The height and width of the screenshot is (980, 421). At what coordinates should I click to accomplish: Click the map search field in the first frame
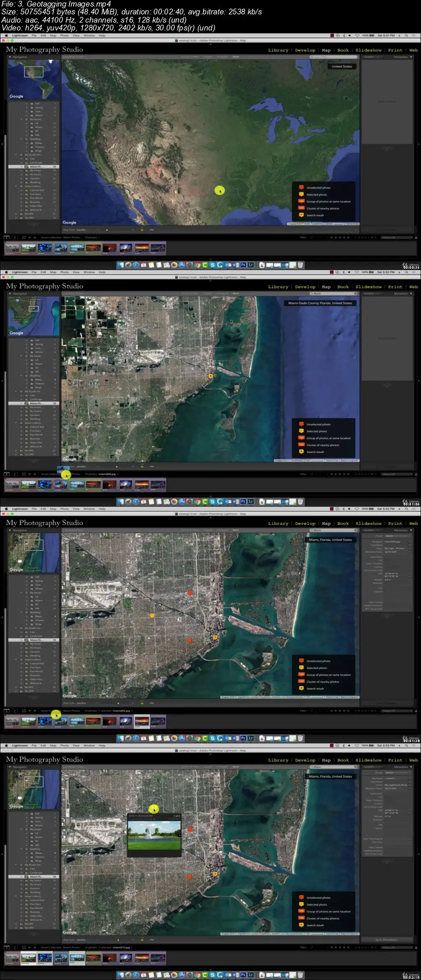334,57
